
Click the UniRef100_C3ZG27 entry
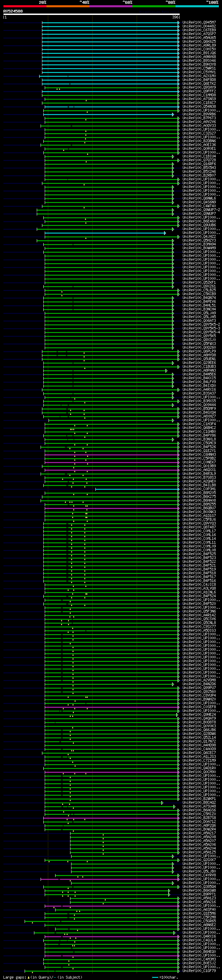click(x=199, y=133)
